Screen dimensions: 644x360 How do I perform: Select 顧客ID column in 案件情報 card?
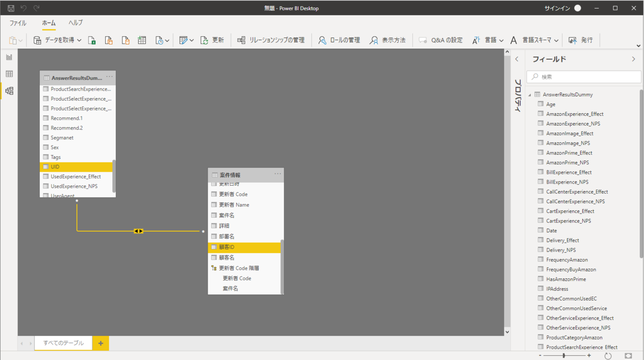244,247
